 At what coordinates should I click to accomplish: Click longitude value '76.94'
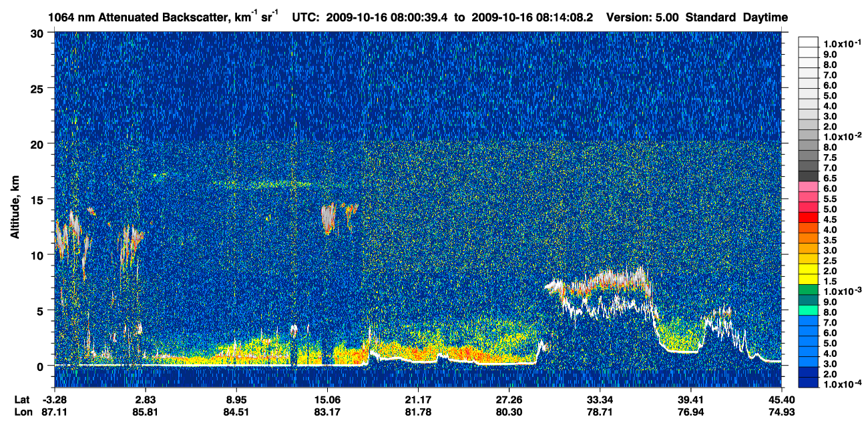tap(690, 412)
